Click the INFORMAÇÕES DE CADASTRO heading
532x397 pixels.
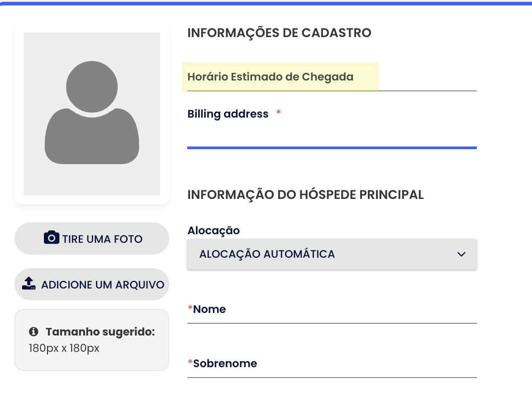coord(279,33)
